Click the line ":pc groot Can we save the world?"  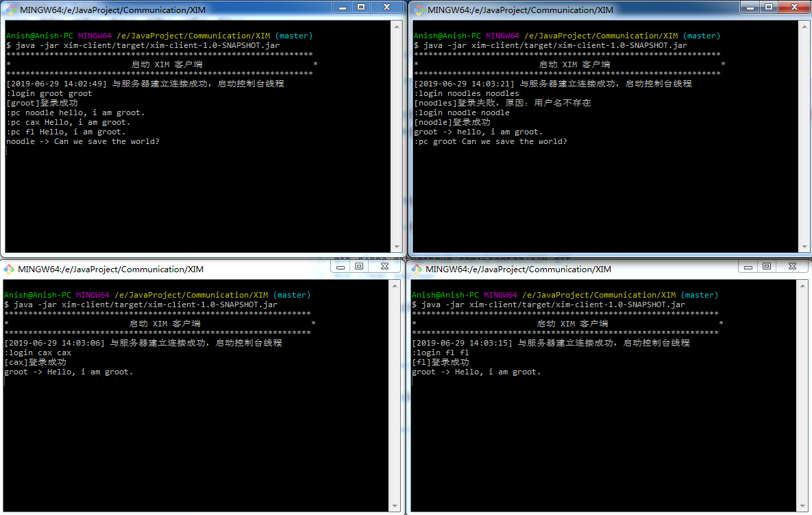tap(491, 141)
